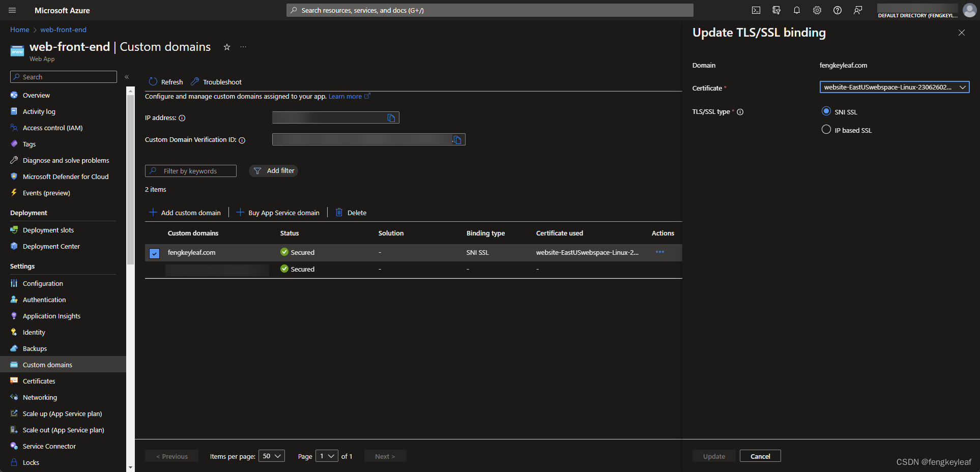This screenshot has height=472, width=980.
Task: Click the Add filter button
Action: pos(274,171)
